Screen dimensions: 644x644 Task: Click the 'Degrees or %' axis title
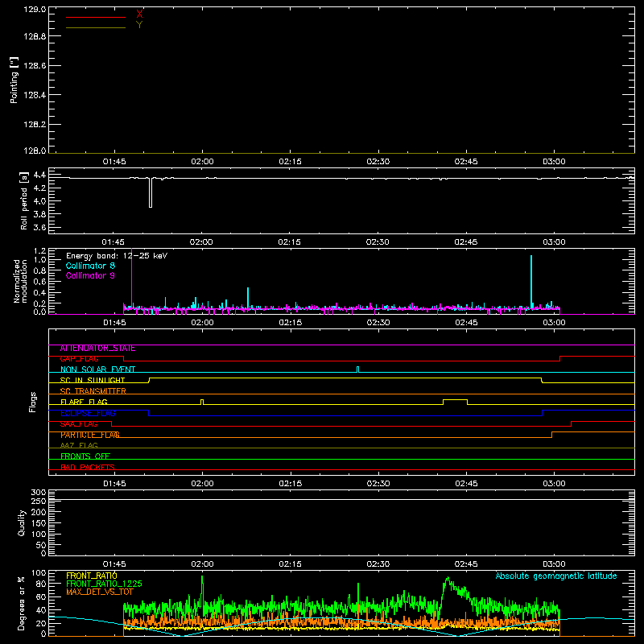[22, 603]
